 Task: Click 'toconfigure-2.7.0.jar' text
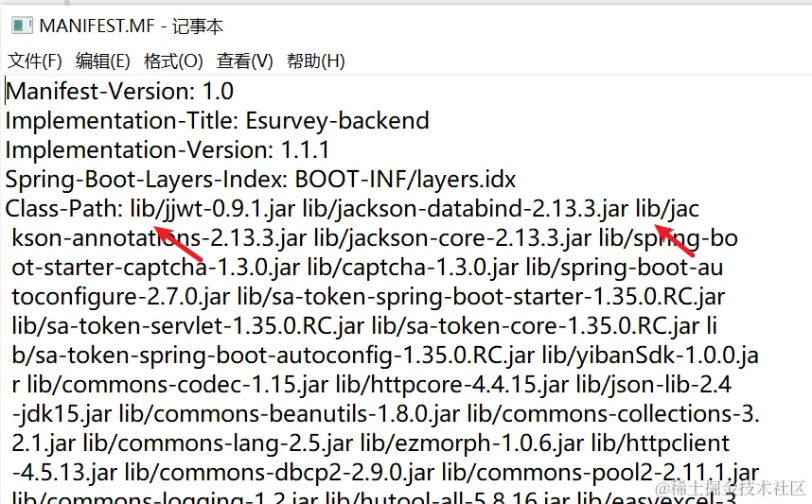coord(120,298)
